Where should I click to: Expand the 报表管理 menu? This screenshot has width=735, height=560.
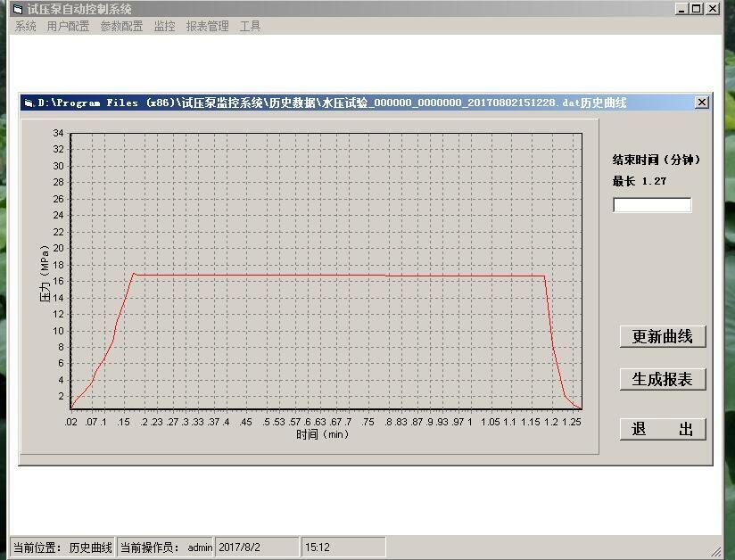point(207,27)
